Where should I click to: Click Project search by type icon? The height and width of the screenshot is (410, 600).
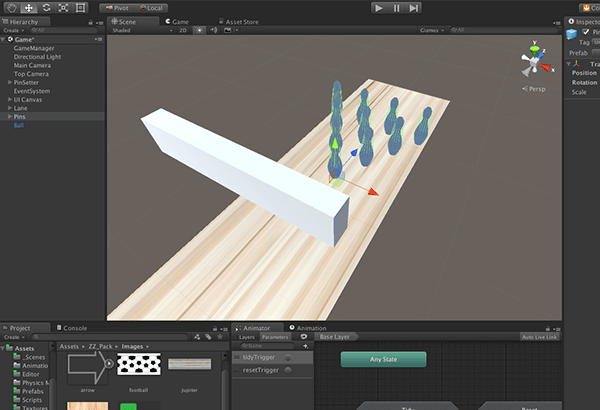click(197, 337)
